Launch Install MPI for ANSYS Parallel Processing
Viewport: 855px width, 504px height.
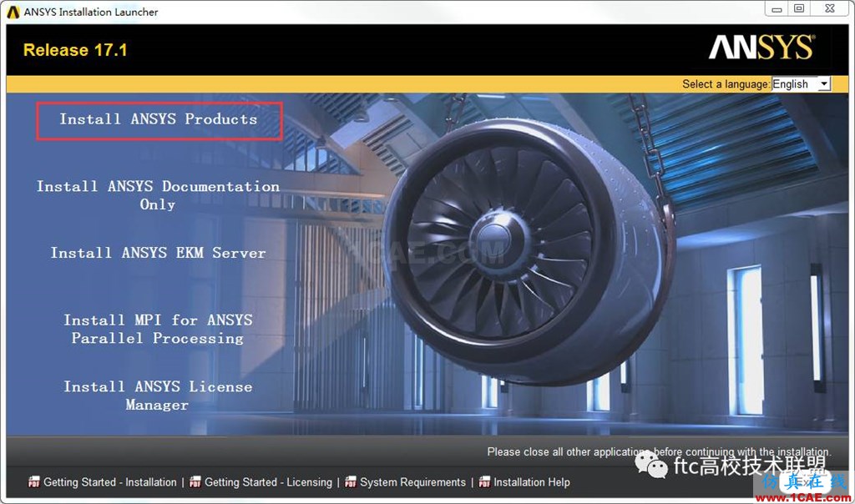[158, 329]
